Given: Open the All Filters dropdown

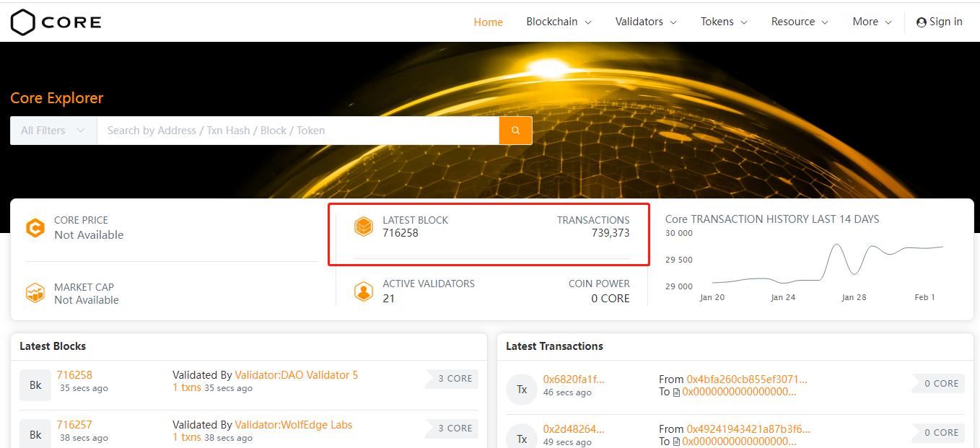Looking at the screenshot, I should point(52,131).
